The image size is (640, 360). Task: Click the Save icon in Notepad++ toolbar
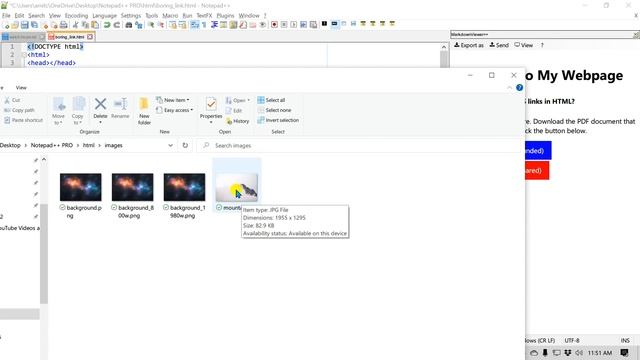click(x=24, y=25)
